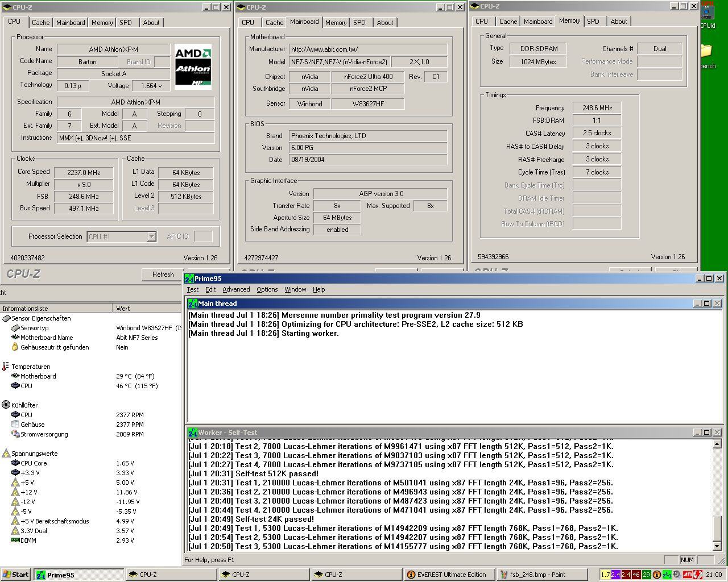Click the Gehäuse fan case icon
The image size is (728, 582).
pos(15,425)
